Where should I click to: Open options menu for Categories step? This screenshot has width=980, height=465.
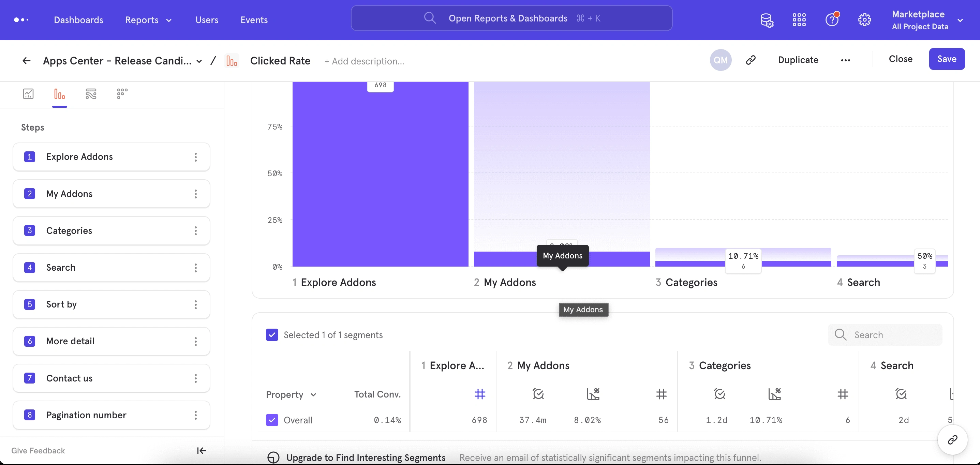pyautogui.click(x=195, y=231)
